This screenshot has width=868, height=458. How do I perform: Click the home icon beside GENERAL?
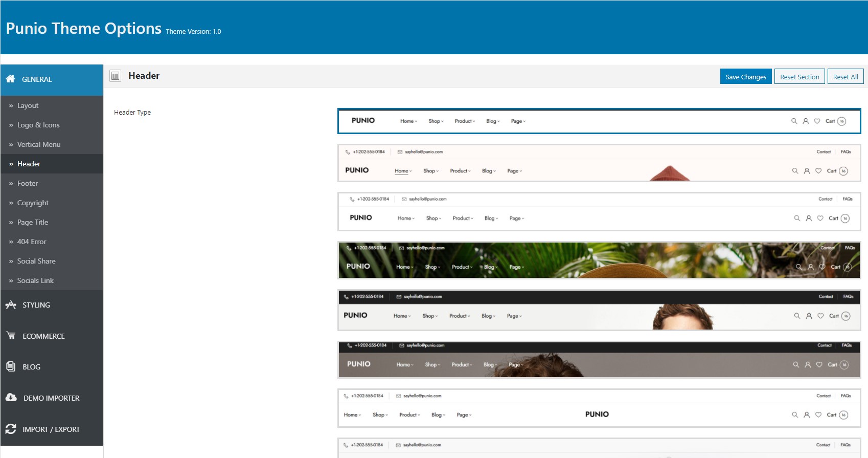(10, 79)
